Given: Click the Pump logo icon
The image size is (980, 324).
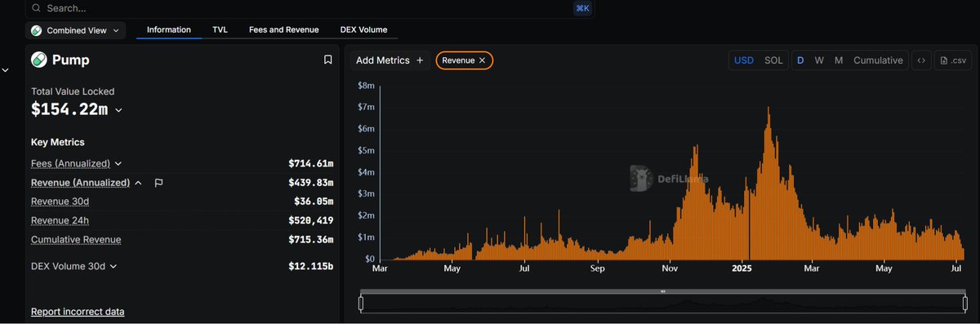Looking at the screenshot, I should [x=38, y=60].
